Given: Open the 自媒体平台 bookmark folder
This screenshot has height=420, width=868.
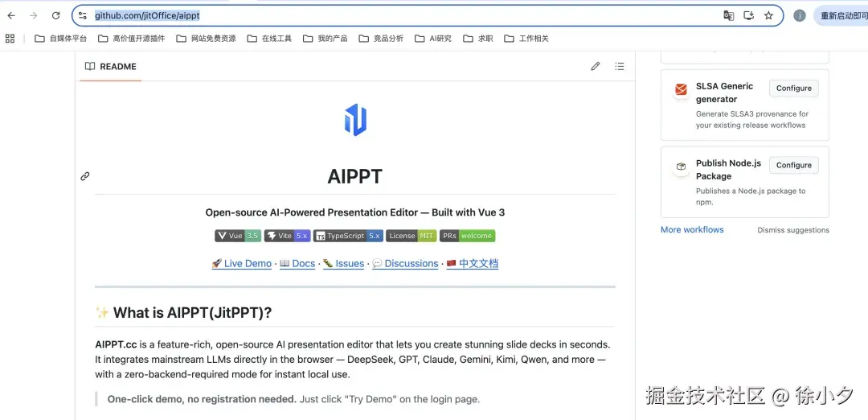Looking at the screenshot, I should [x=61, y=39].
